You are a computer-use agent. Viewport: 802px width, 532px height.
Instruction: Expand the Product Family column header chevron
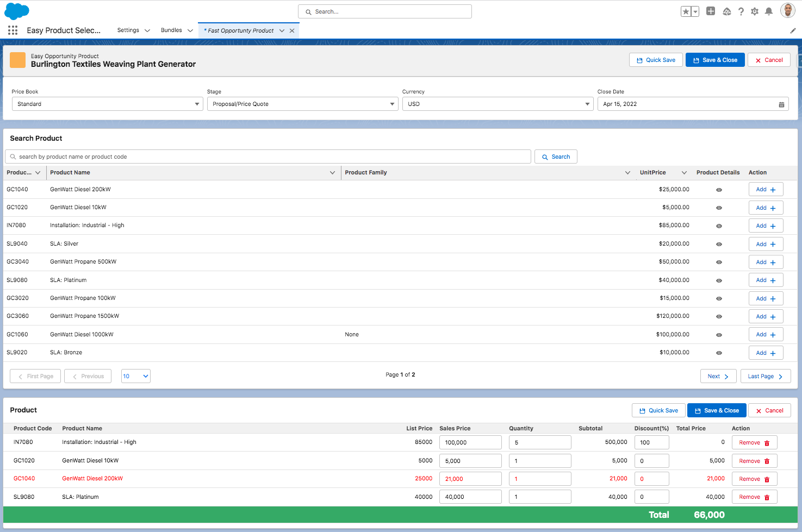click(627, 173)
